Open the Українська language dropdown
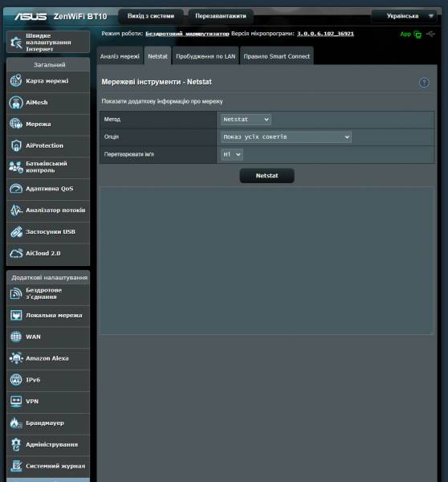Image resolution: width=448 pixels, height=482 pixels. coord(404,16)
